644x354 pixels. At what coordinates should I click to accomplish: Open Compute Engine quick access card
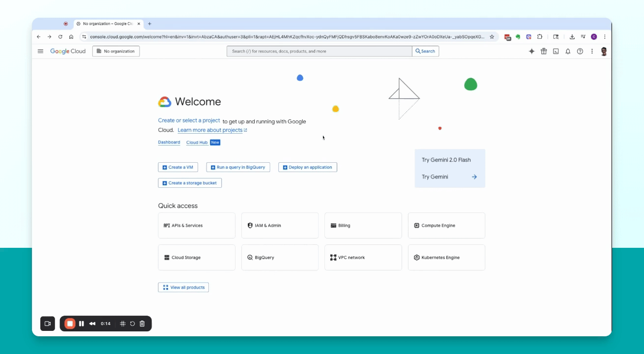pos(446,225)
